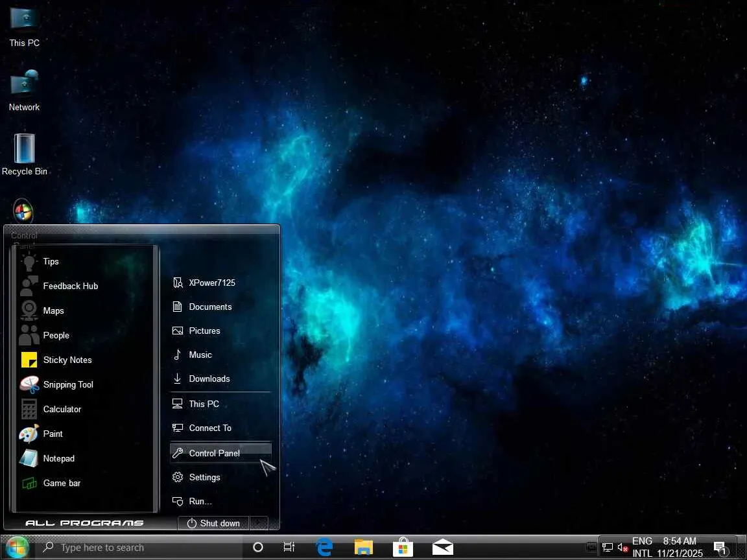The height and width of the screenshot is (560, 747).
Task: Launch the Notepad icon
Action: tap(29, 459)
